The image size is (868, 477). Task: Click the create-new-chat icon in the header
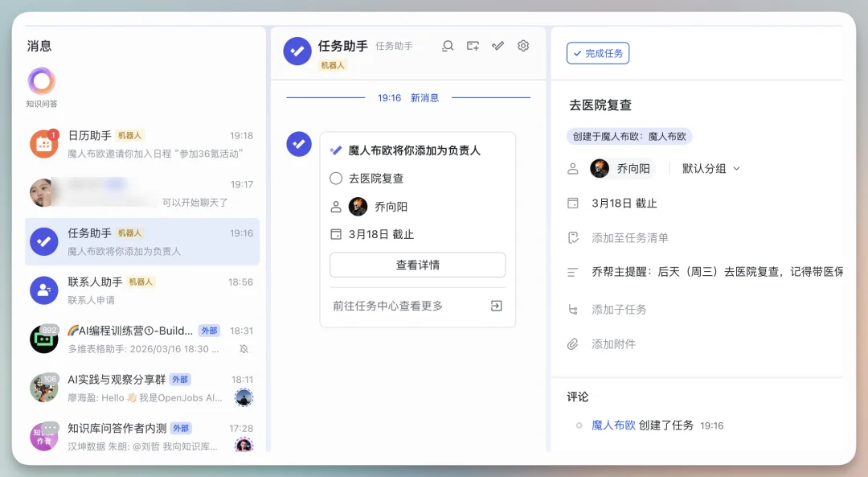tap(473, 46)
